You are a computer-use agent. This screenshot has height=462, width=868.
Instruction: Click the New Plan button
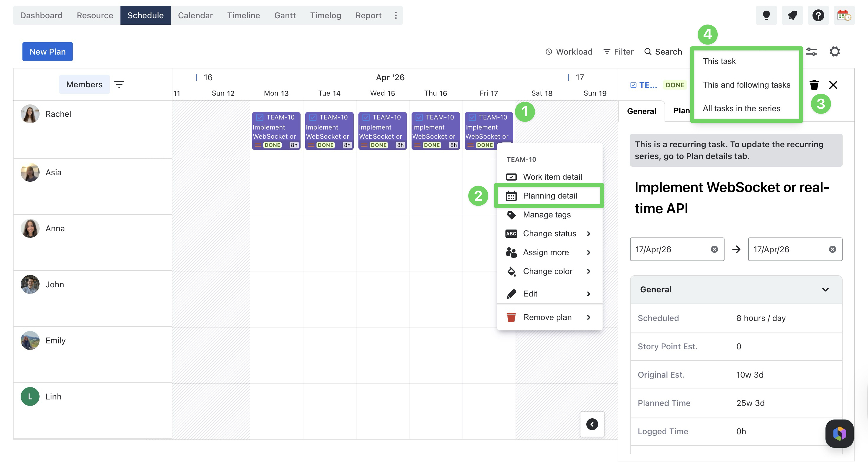48,52
